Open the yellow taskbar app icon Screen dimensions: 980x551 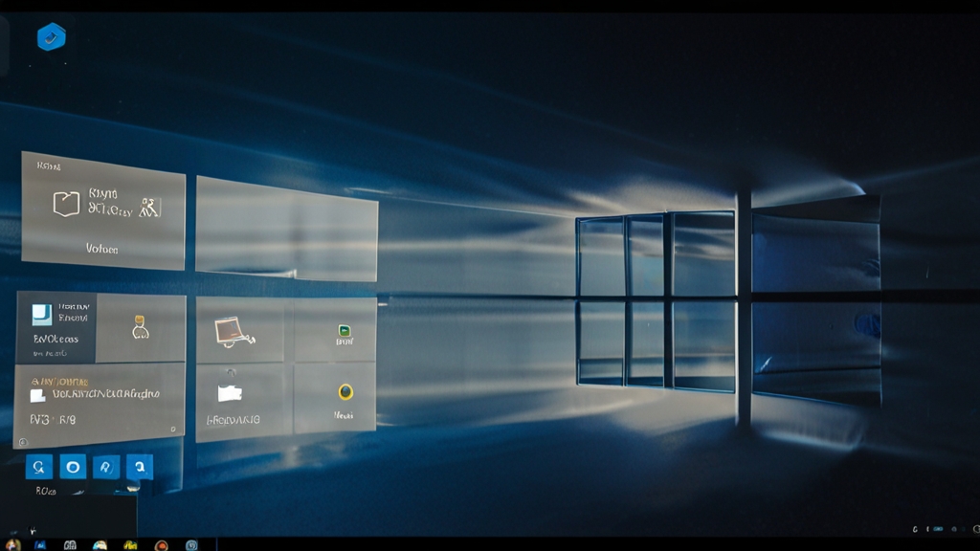click(130, 544)
